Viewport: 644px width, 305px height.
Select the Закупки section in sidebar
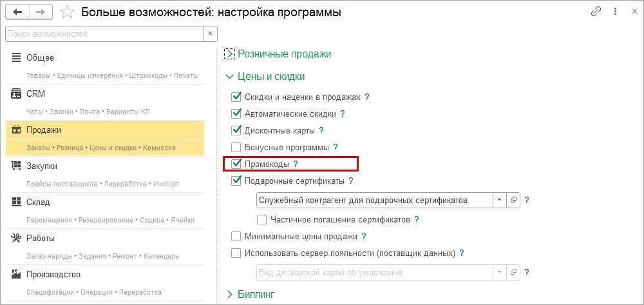pyautogui.click(x=41, y=166)
